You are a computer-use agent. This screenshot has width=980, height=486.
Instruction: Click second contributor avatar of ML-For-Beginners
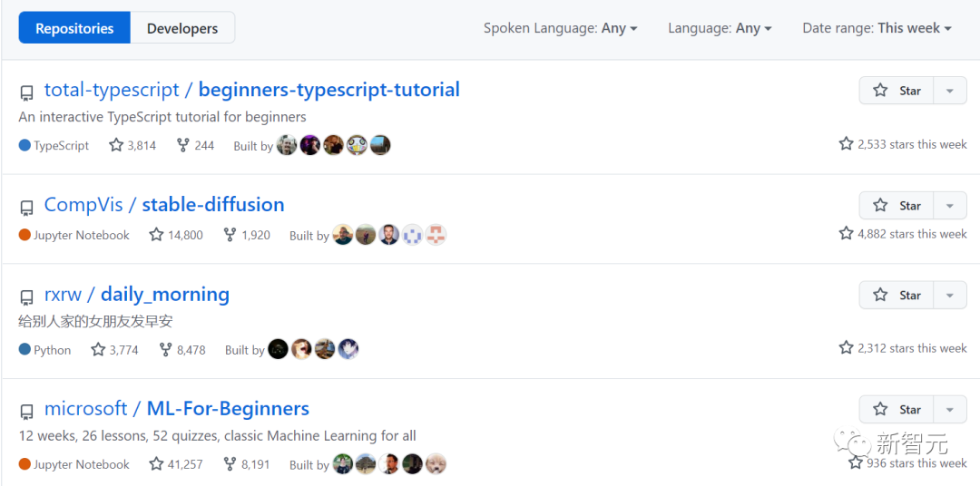pyautogui.click(x=366, y=464)
